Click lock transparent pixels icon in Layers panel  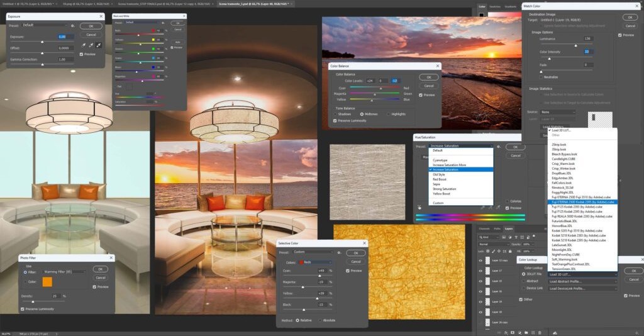(488, 251)
